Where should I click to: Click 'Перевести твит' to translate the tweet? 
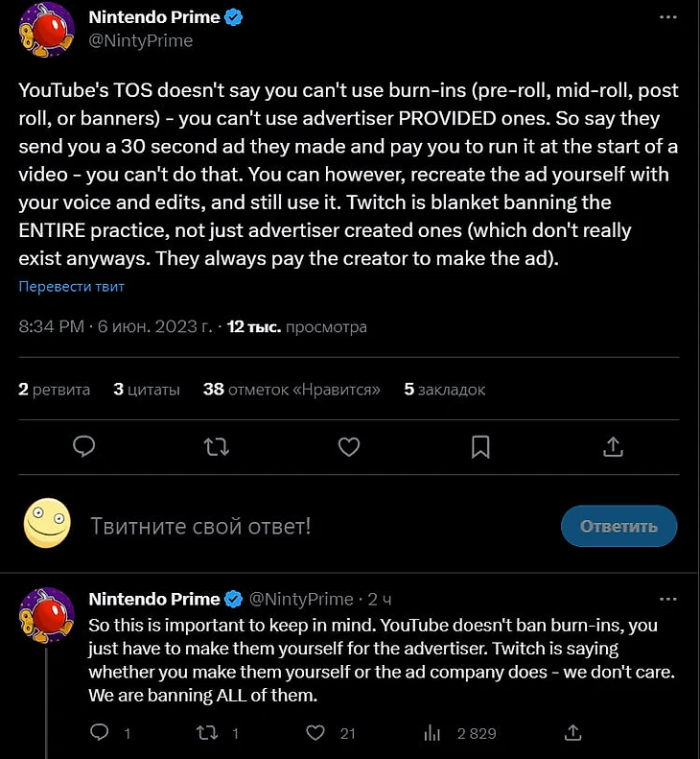[71, 287]
